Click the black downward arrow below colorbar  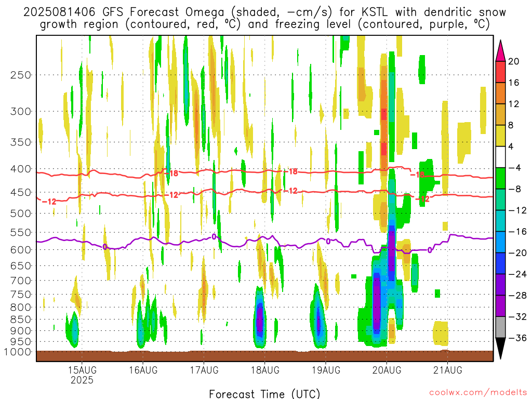(x=500, y=349)
